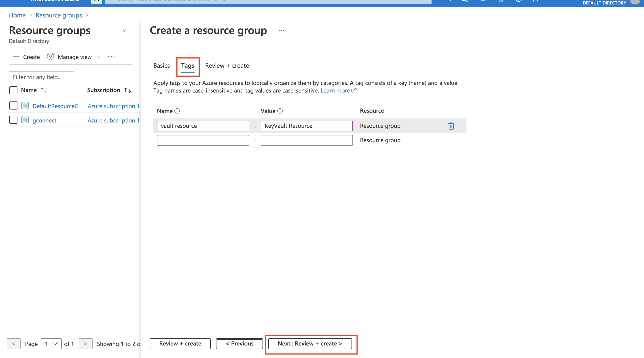Switch to the Review + create tab
This screenshot has height=358, width=644.
click(227, 66)
